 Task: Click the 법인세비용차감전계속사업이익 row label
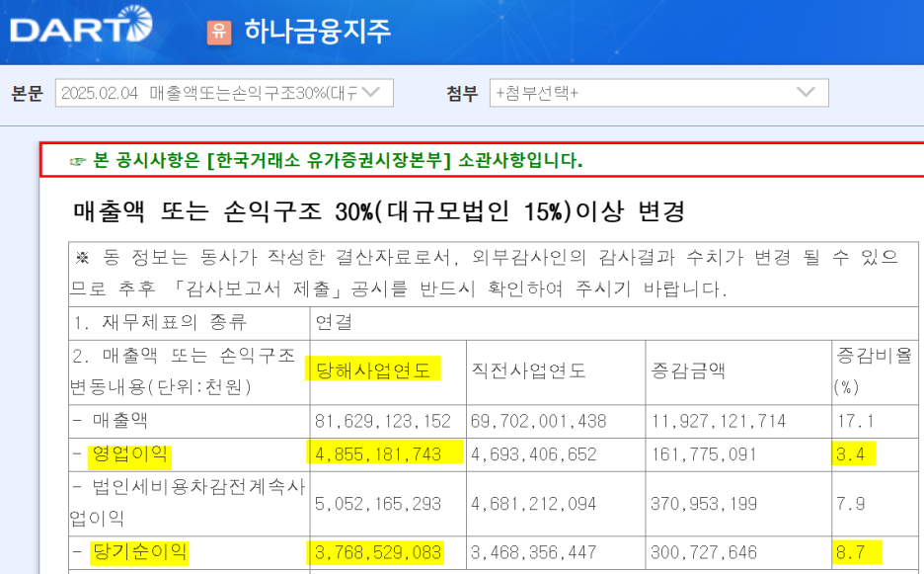coord(189,503)
